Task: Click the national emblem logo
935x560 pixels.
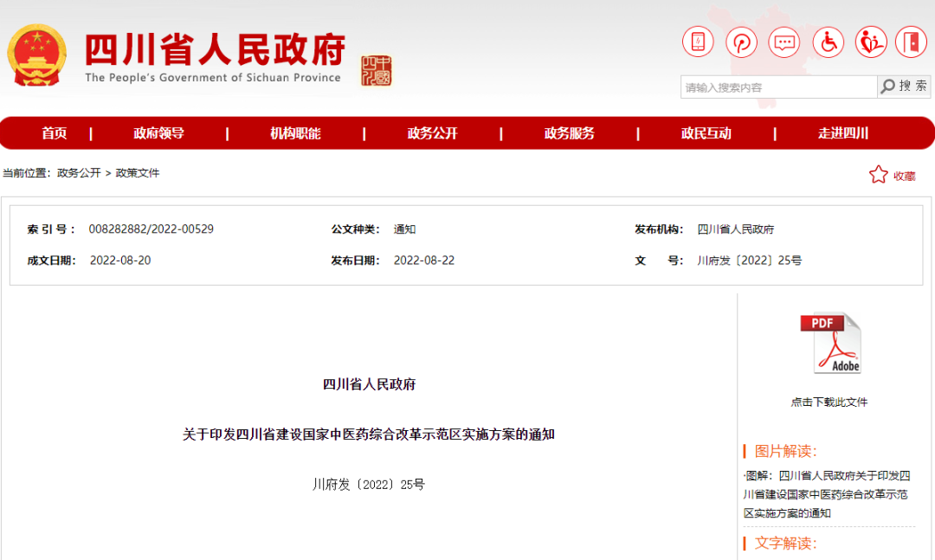Action: coord(36,55)
